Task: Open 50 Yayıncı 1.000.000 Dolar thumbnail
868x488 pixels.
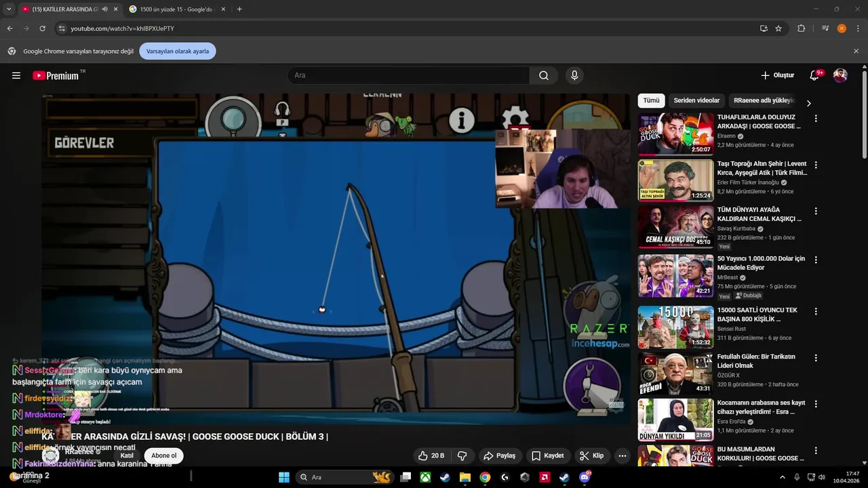Action: pyautogui.click(x=675, y=275)
